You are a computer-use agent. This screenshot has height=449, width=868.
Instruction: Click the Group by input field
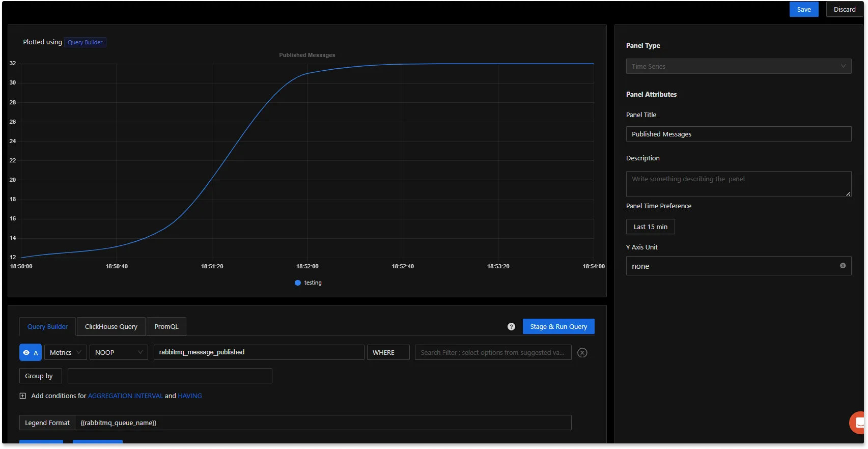point(170,376)
